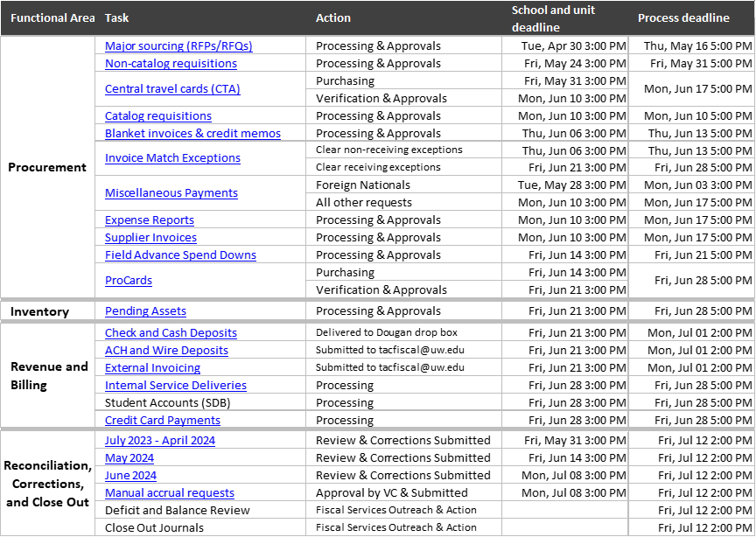Open the Supplier Invoices link
This screenshot has width=756, height=537.
150,237
